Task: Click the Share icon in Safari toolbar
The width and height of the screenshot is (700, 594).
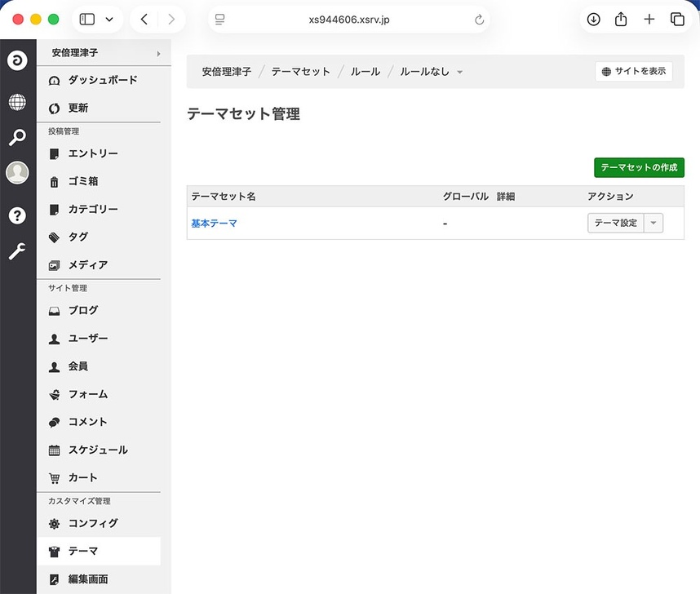Action: [x=621, y=19]
